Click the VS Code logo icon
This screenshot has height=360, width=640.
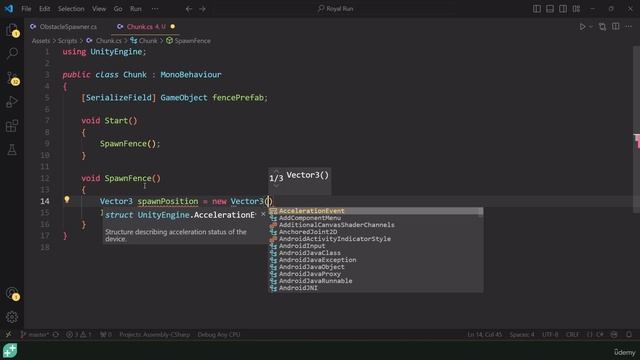coord(9,9)
